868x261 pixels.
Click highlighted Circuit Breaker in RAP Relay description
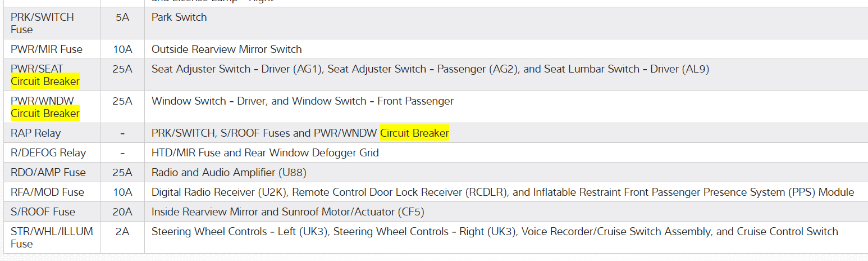coord(414,133)
